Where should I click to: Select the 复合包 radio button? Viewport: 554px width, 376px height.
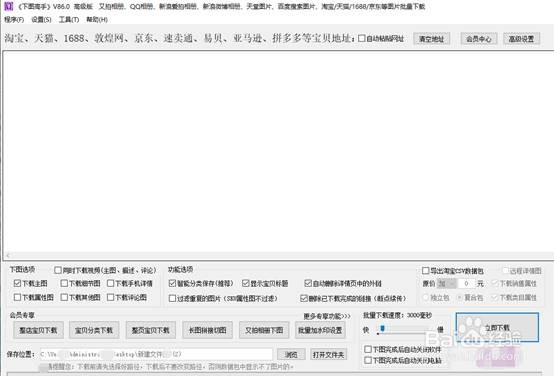(460, 298)
